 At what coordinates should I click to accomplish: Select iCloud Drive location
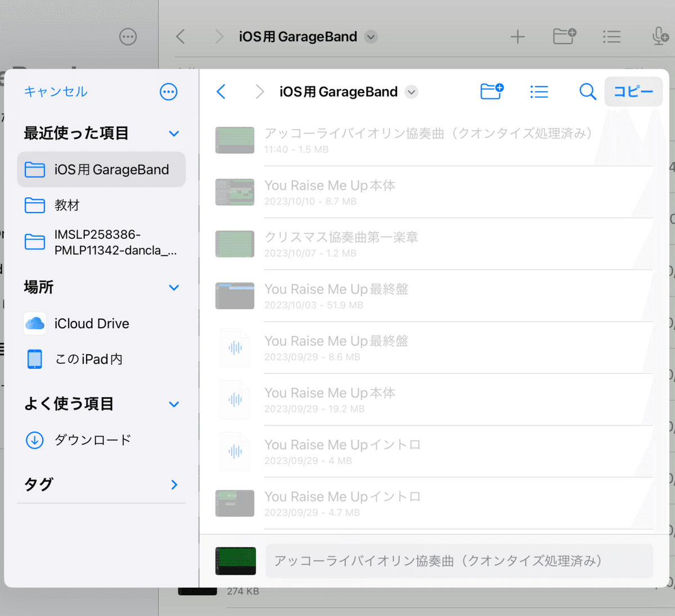(x=101, y=324)
